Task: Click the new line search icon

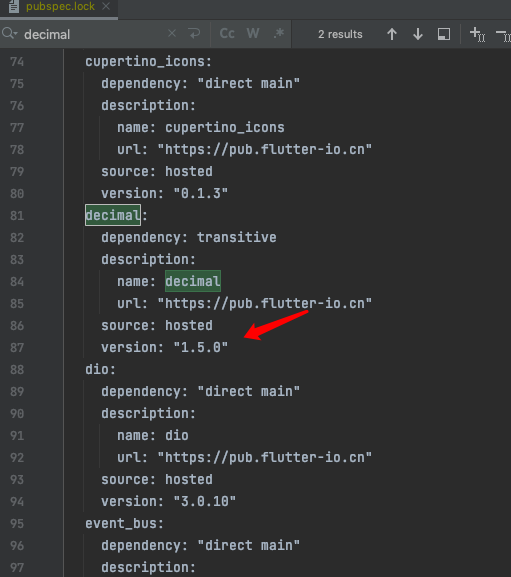Action: tap(194, 34)
